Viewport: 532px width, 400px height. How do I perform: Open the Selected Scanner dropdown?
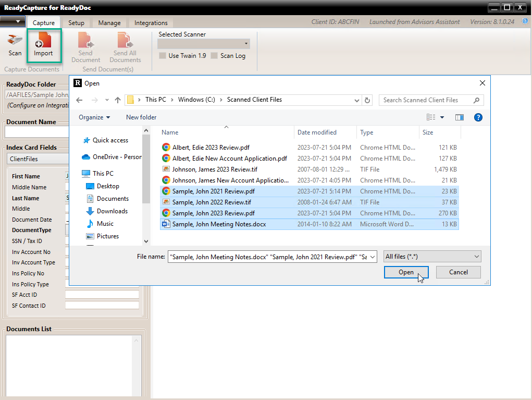(204, 44)
